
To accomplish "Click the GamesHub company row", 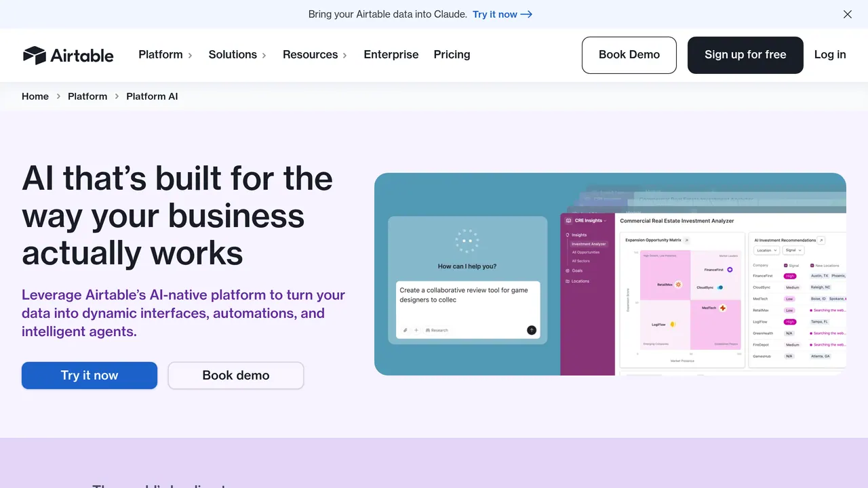I will pos(799,356).
